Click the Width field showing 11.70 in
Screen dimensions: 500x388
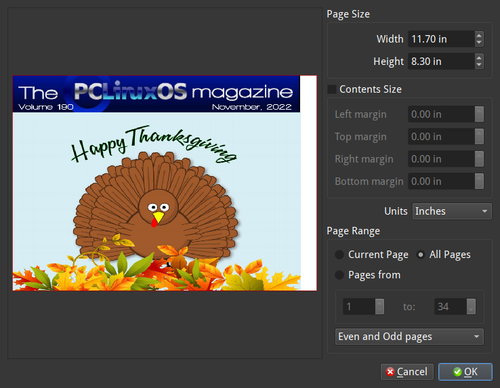tap(441, 39)
